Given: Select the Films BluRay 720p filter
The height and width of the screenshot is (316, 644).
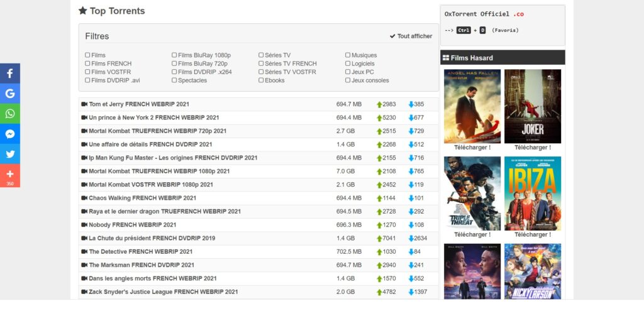Looking at the screenshot, I should coord(174,63).
